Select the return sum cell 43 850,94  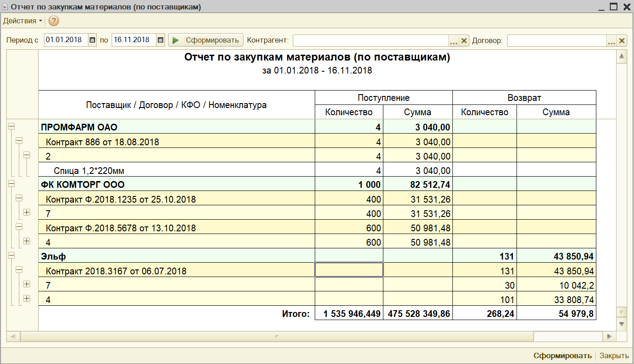(556, 256)
